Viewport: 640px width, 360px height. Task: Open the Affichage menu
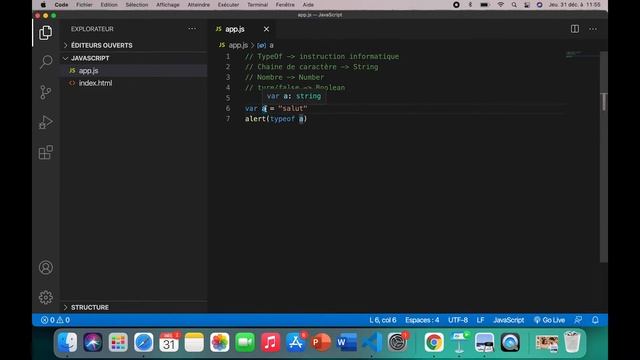point(168,5)
